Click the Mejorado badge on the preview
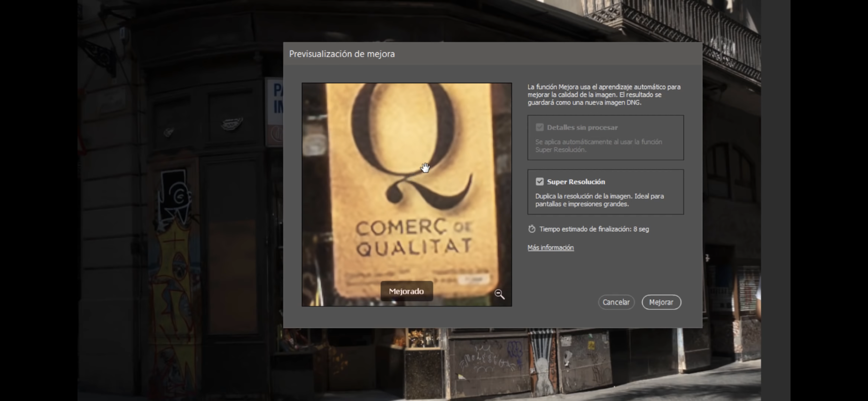 406,291
